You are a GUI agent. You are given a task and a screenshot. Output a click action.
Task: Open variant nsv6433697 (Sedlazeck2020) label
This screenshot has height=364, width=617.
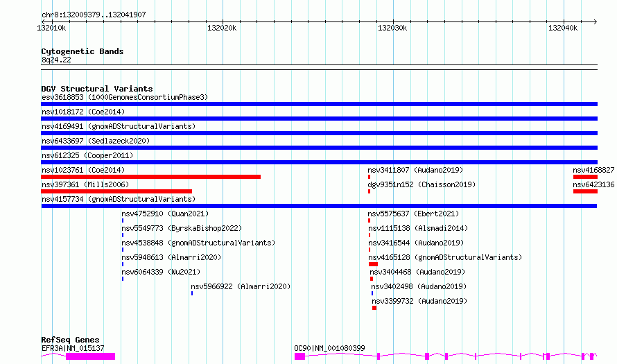pos(96,141)
